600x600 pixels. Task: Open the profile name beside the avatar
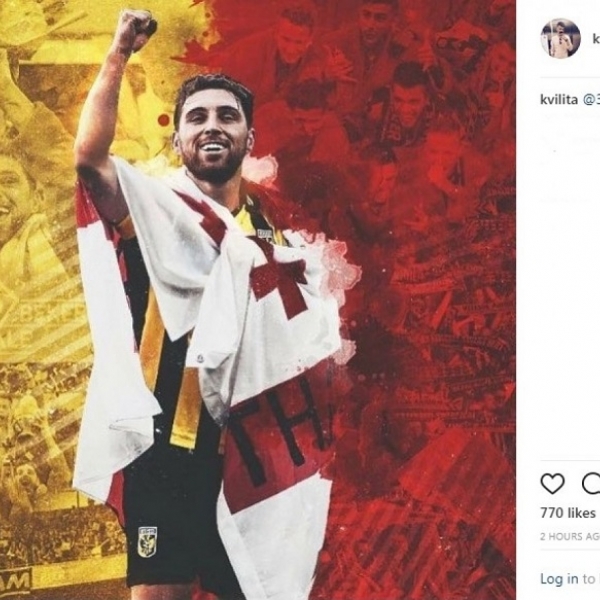(596, 38)
